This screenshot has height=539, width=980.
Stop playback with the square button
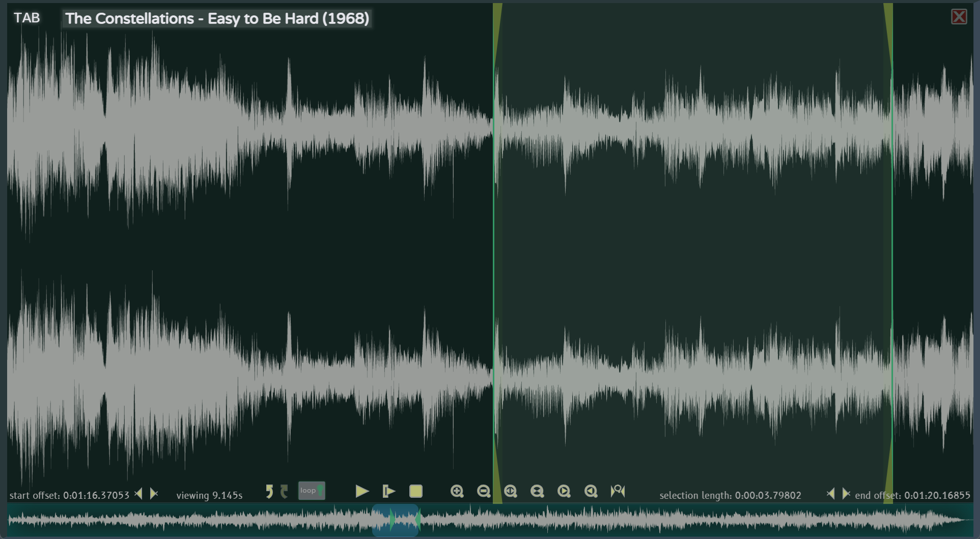415,491
